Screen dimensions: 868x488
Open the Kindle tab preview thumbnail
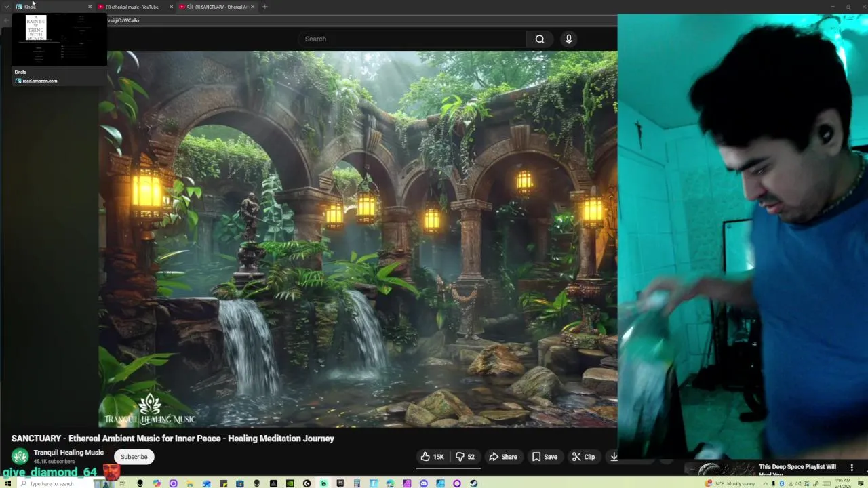pyautogui.click(x=60, y=39)
